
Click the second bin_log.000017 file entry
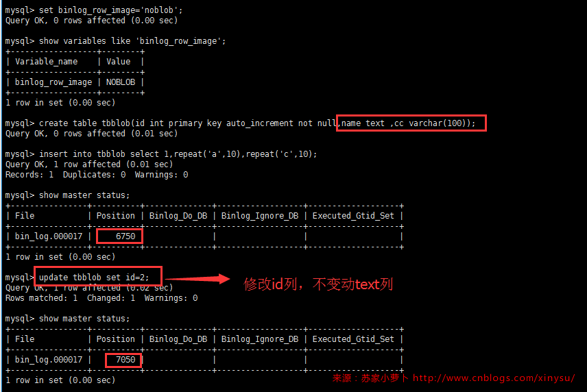point(49,360)
